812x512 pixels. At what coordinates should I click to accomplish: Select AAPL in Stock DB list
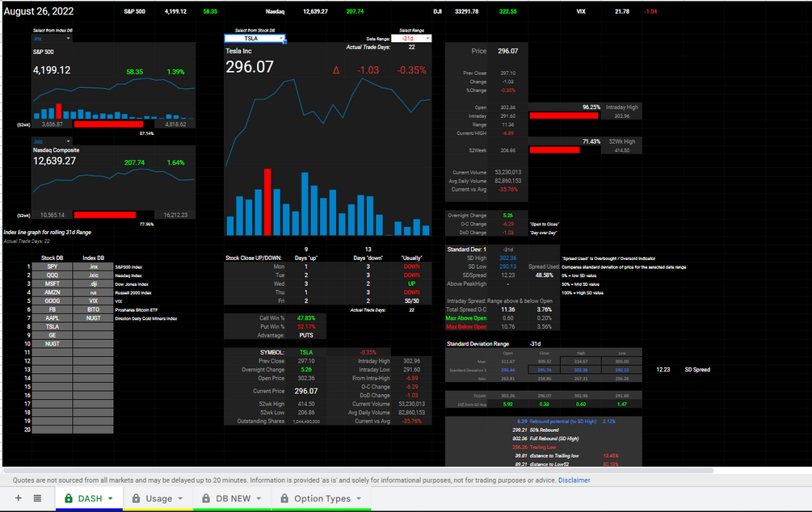point(53,318)
